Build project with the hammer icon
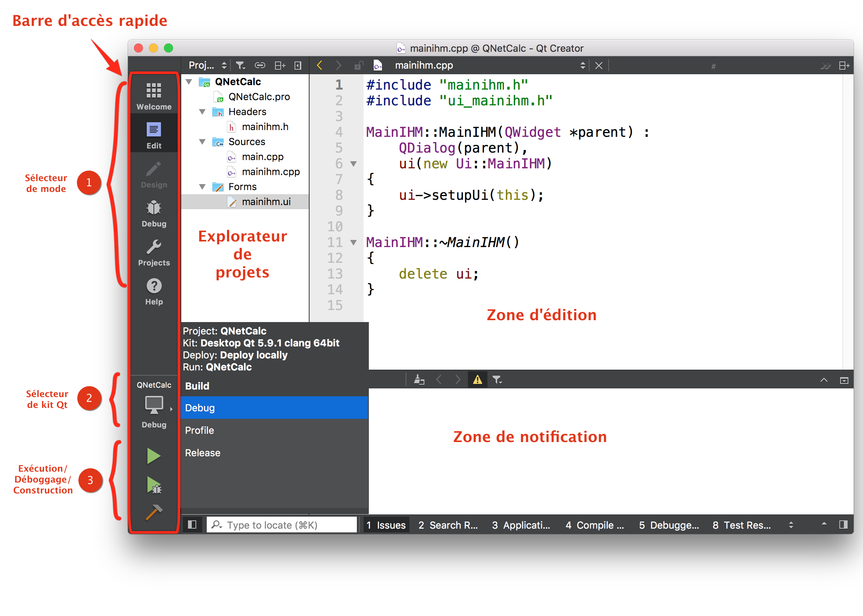Viewport: 863px width, 616px height. (154, 512)
